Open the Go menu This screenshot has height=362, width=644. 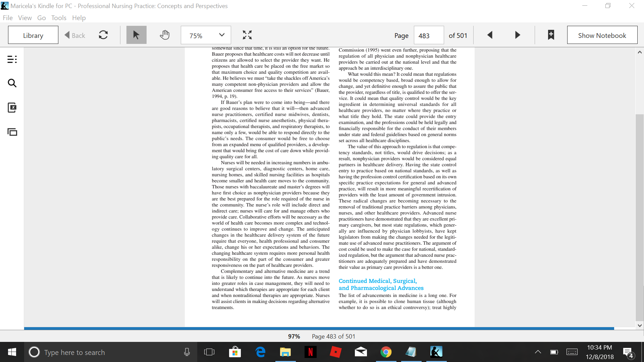click(42, 18)
